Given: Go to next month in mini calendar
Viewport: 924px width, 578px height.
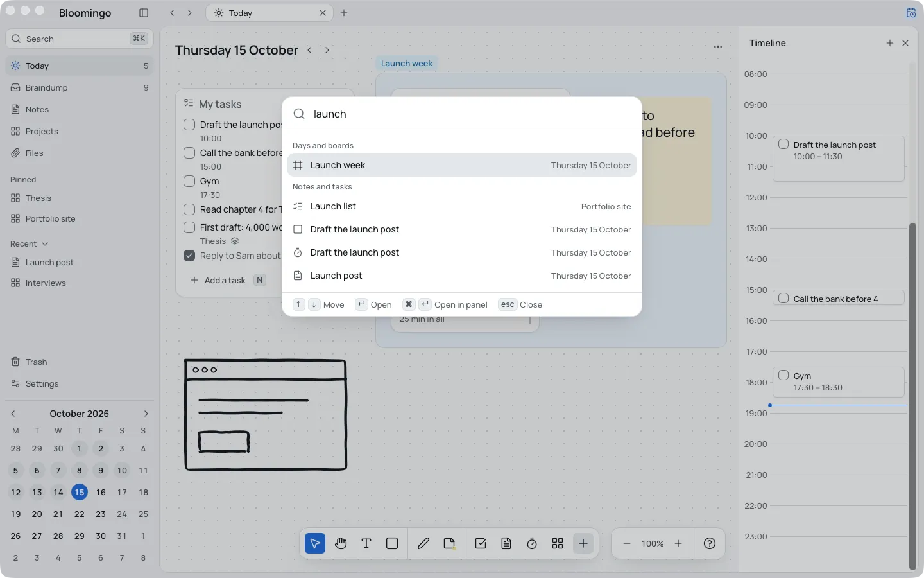Looking at the screenshot, I should [x=146, y=414].
